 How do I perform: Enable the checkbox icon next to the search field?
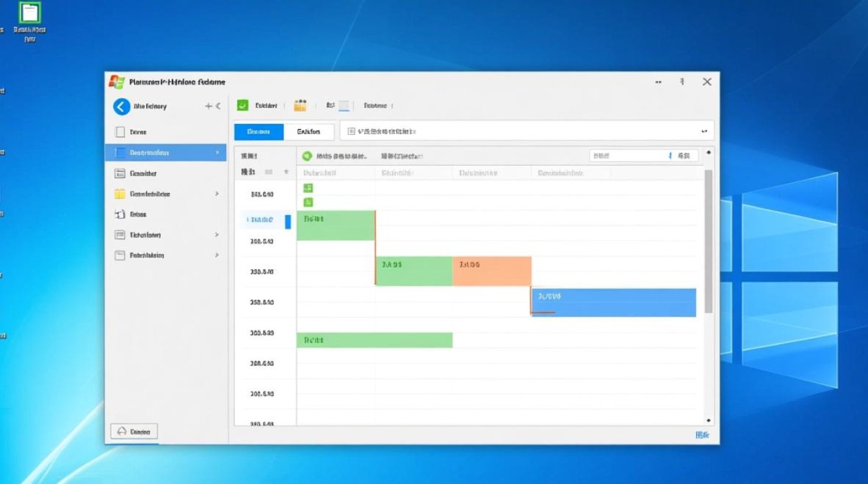[x=352, y=131]
